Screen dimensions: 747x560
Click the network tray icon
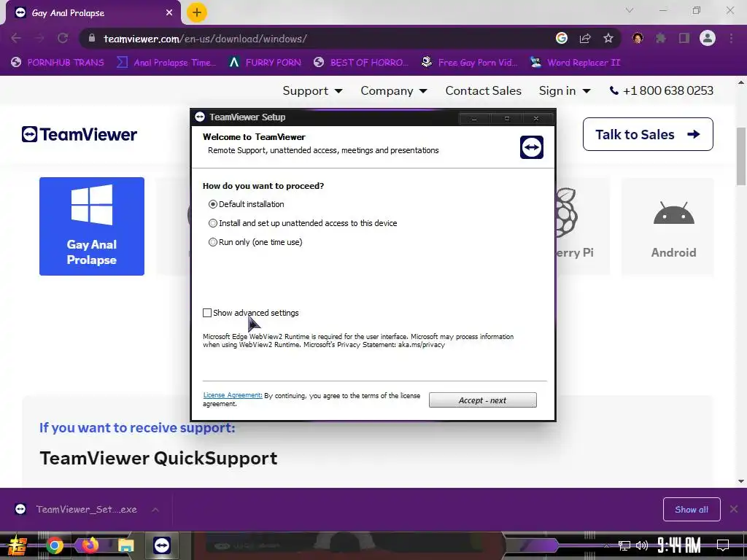point(624,545)
